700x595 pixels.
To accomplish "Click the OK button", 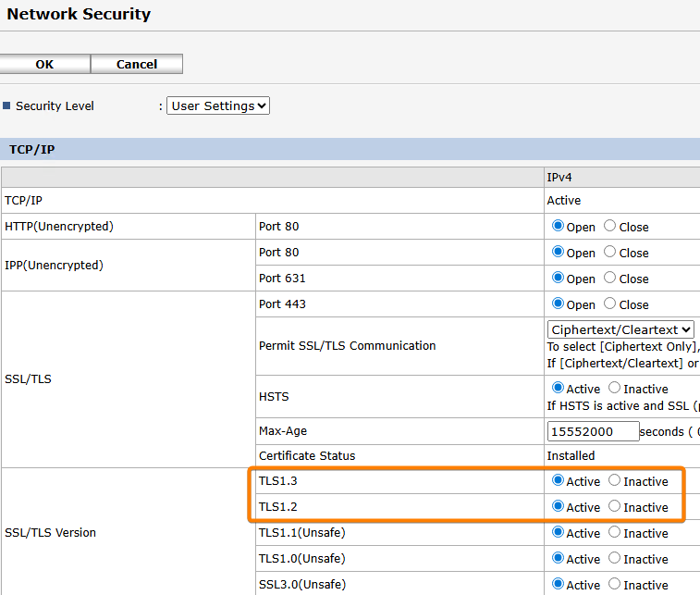I will [44, 64].
